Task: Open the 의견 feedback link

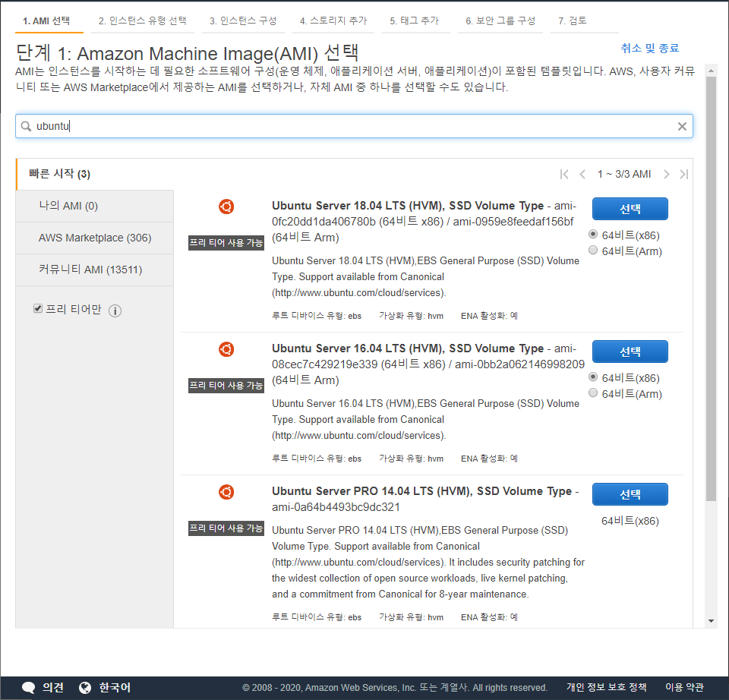Action: (x=53, y=687)
